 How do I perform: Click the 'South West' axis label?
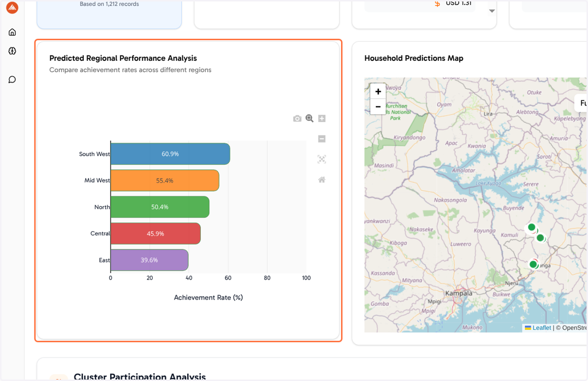95,154
